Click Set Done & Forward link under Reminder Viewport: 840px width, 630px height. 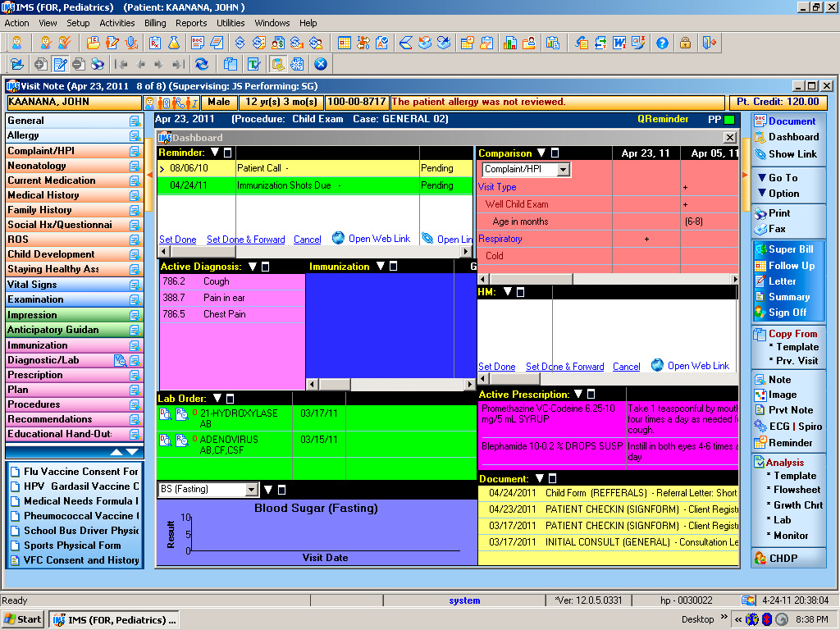[245, 240]
